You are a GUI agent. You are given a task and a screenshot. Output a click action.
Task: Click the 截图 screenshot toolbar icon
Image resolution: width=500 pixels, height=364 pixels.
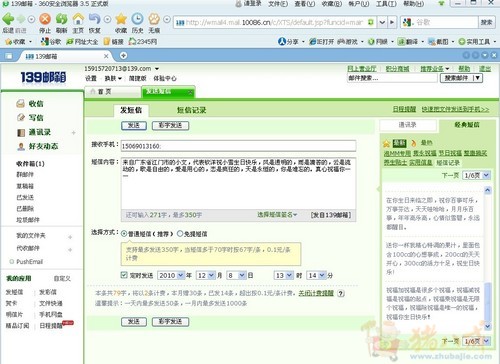tap(438, 42)
